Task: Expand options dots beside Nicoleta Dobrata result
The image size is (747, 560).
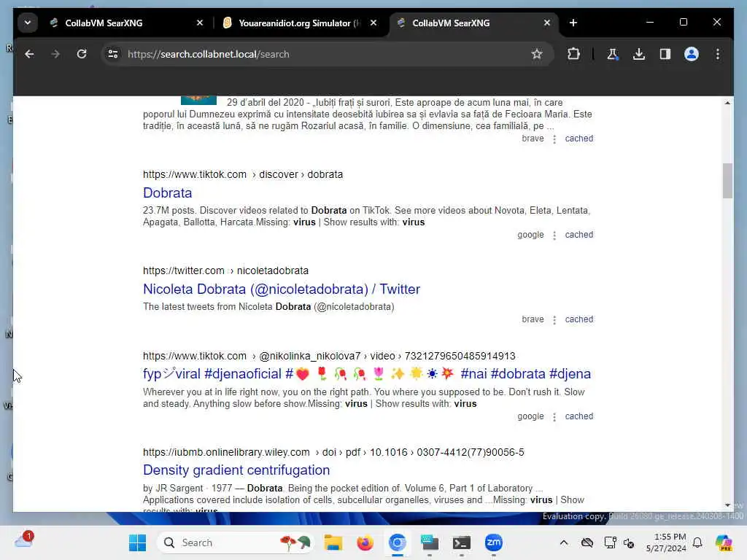Action: tap(554, 320)
